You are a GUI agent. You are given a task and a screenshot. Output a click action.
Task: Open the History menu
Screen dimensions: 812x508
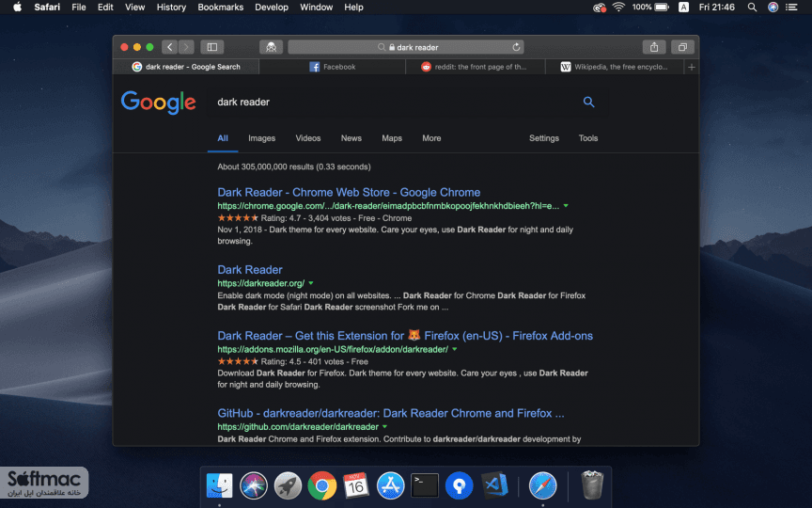point(171,8)
